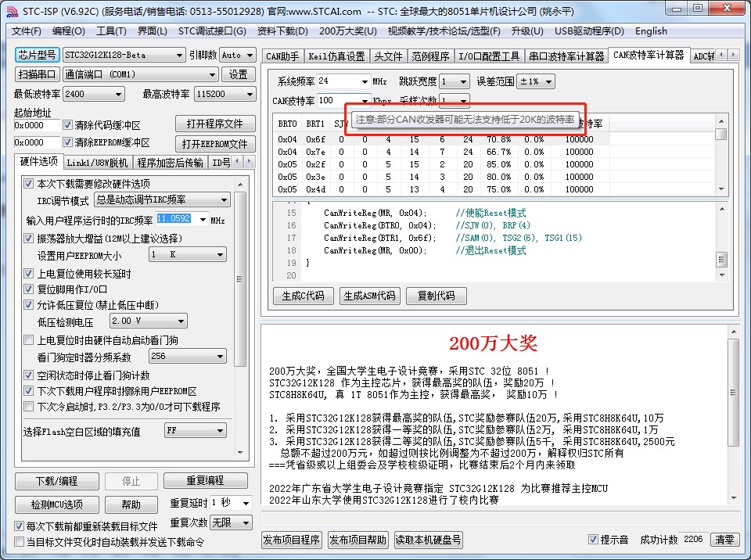This screenshot has height=560, width=751.
Task: Toggle 清除EEPROM缓冲区 checkbox
Action: coord(67,142)
